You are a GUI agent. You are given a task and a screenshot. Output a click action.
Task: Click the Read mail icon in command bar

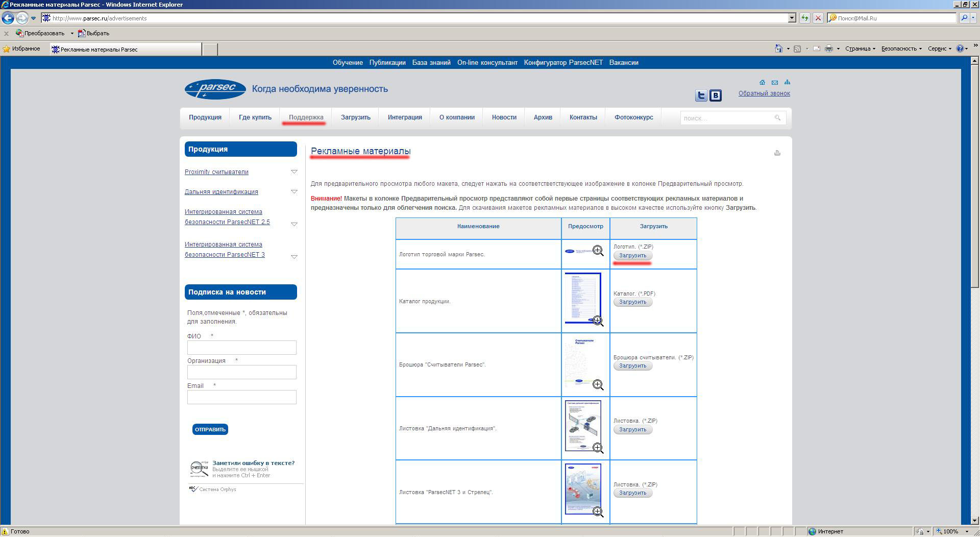click(x=817, y=48)
